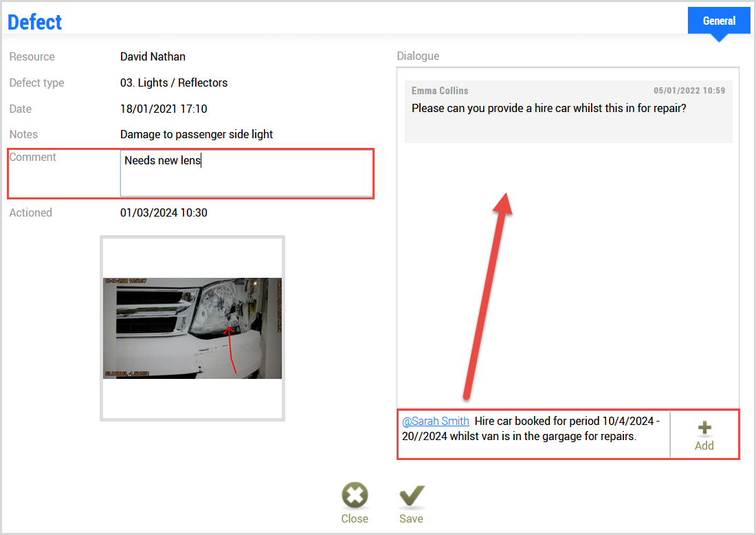This screenshot has height=535, width=756.
Task: Click the Damage to passenger side light note
Action: [x=197, y=134]
